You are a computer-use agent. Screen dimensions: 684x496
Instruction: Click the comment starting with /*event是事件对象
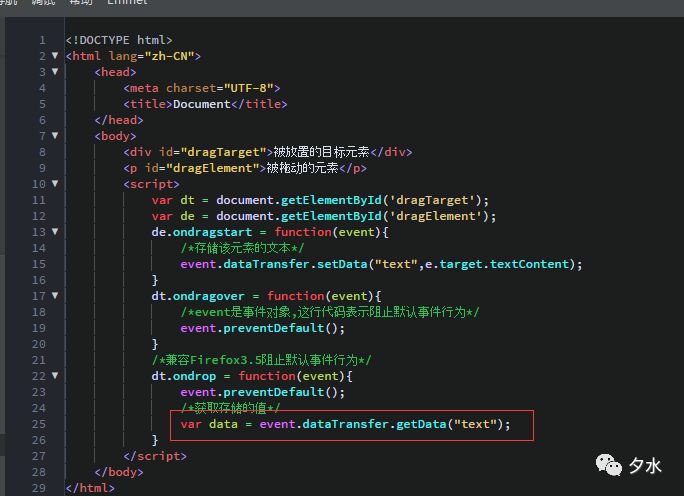click(329, 312)
